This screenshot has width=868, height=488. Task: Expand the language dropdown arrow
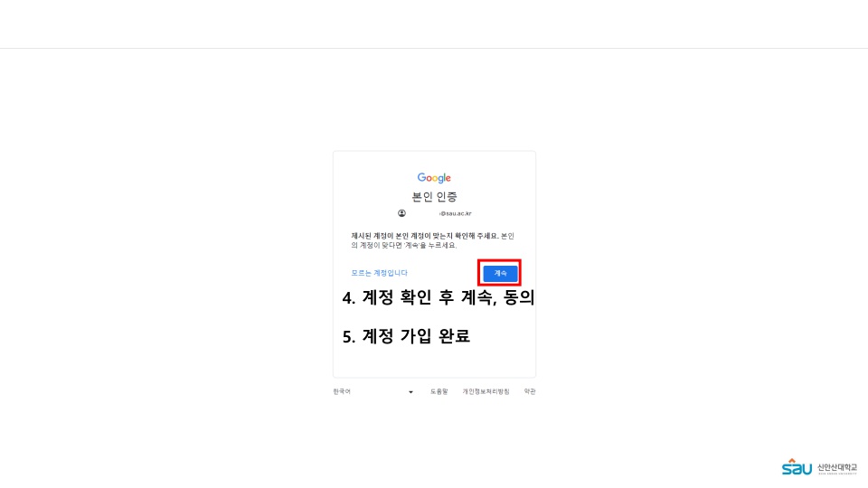click(x=410, y=392)
